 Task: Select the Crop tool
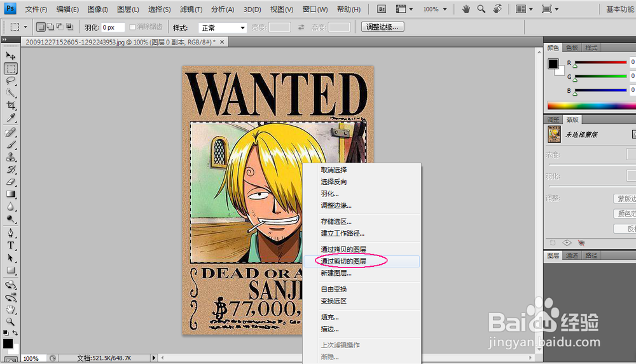tap(11, 105)
